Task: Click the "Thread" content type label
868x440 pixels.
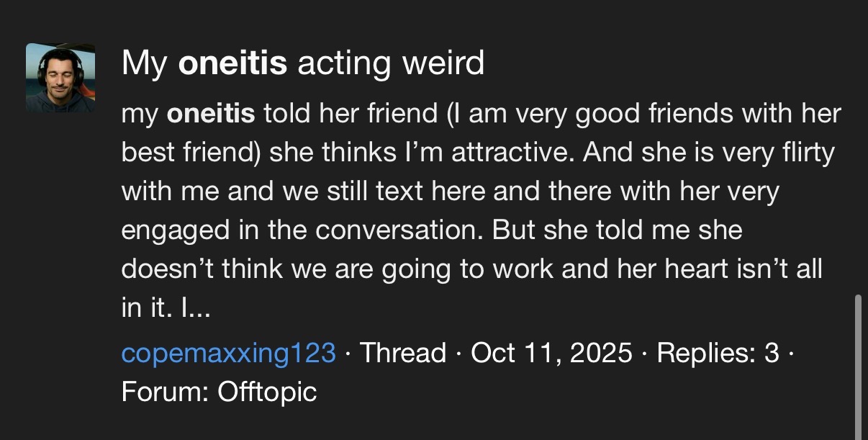Action: [x=402, y=353]
